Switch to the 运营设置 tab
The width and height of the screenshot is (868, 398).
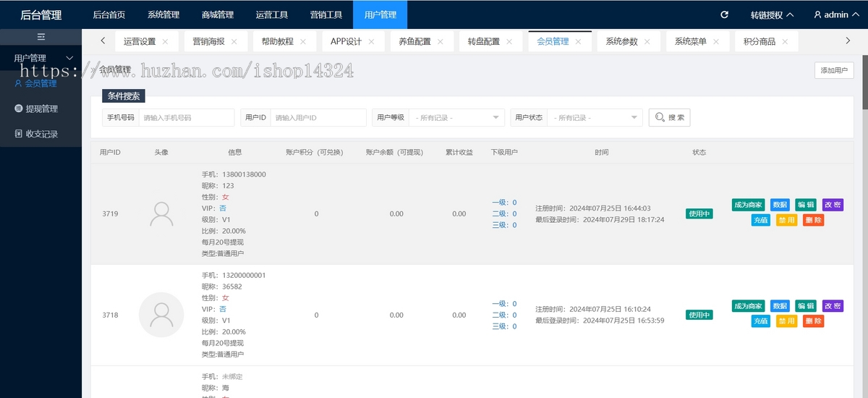click(x=140, y=42)
